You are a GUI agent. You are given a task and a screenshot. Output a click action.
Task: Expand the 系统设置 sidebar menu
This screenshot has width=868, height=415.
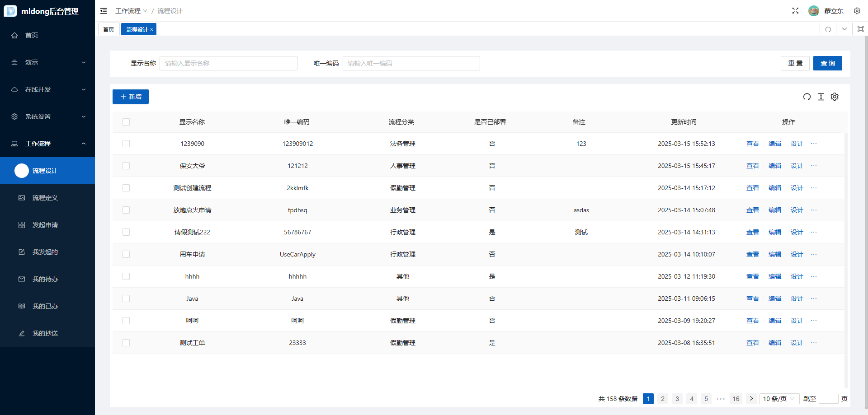47,117
